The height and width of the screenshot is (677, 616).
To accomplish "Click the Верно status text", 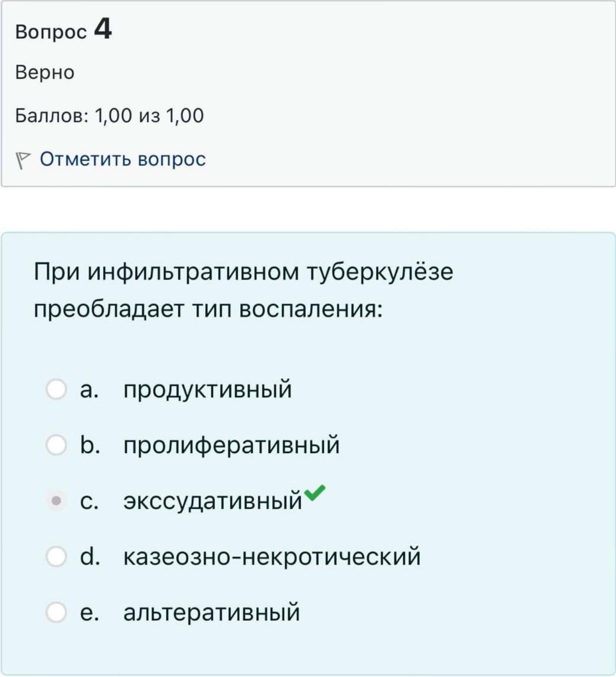I will click(45, 72).
